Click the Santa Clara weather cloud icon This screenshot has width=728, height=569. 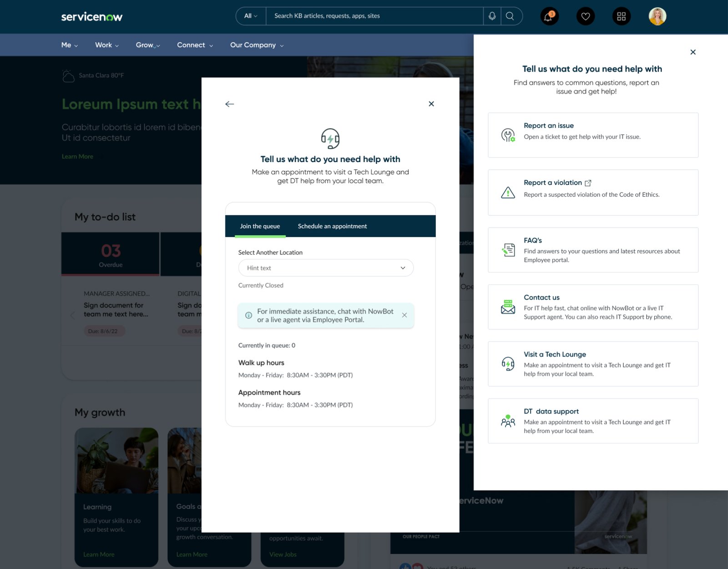click(x=68, y=76)
